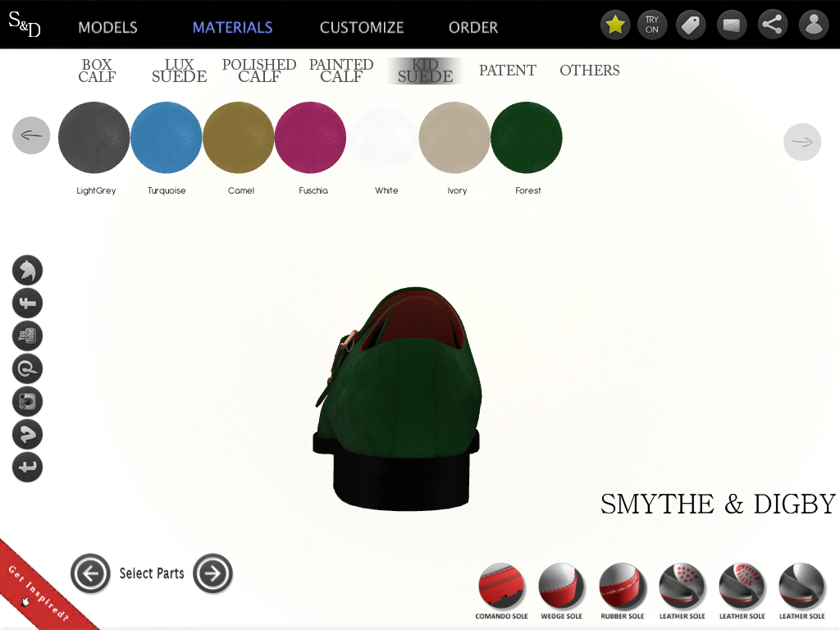Select the OTHERS material tab
This screenshot has width=840, height=630.
(589, 71)
